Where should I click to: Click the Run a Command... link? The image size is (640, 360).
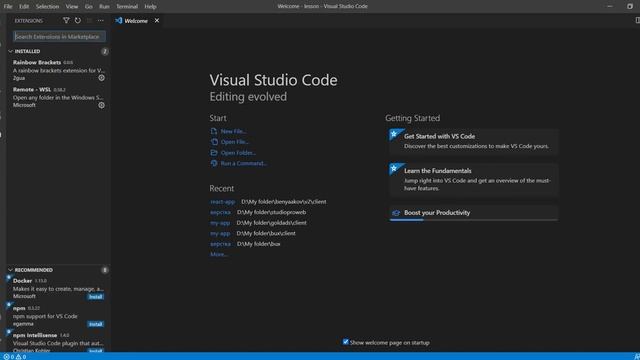(244, 163)
